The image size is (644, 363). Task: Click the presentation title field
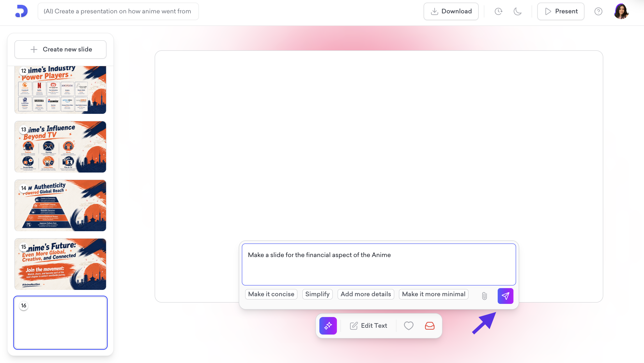click(x=118, y=11)
